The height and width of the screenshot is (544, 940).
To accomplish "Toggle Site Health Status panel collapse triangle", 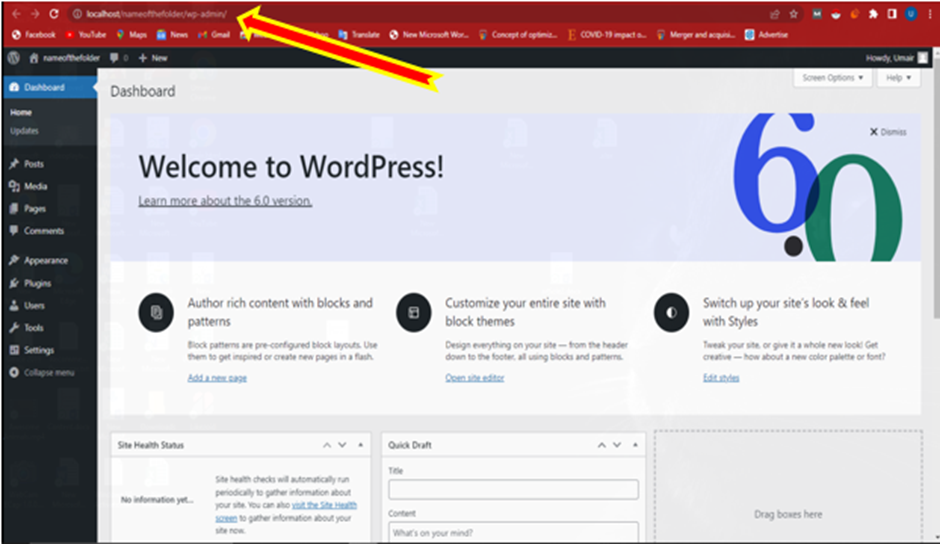I will (x=360, y=445).
